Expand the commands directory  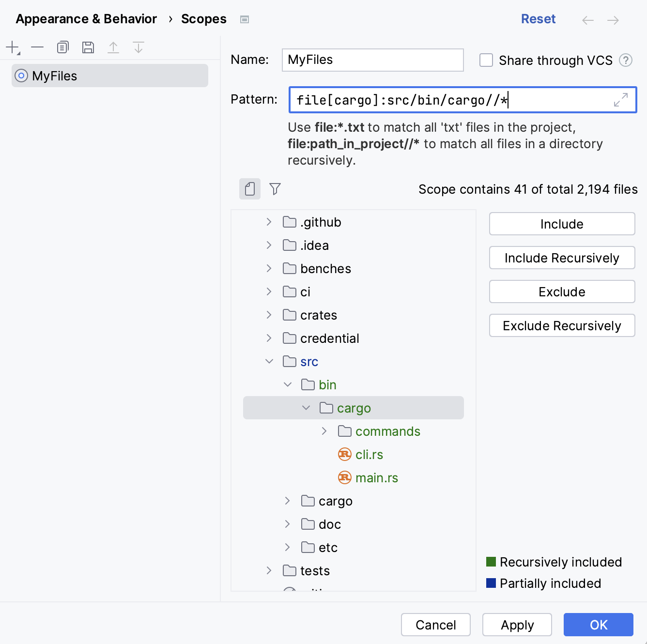pyautogui.click(x=323, y=431)
